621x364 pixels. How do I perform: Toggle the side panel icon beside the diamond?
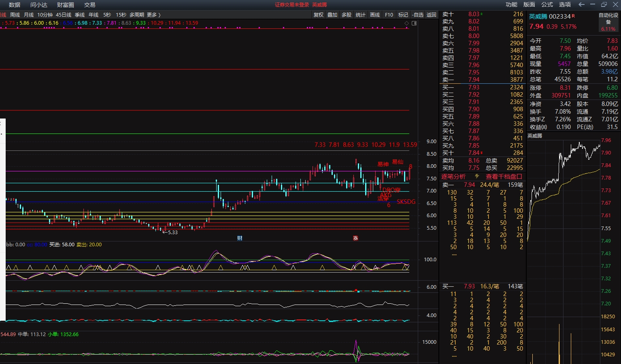[414, 23]
